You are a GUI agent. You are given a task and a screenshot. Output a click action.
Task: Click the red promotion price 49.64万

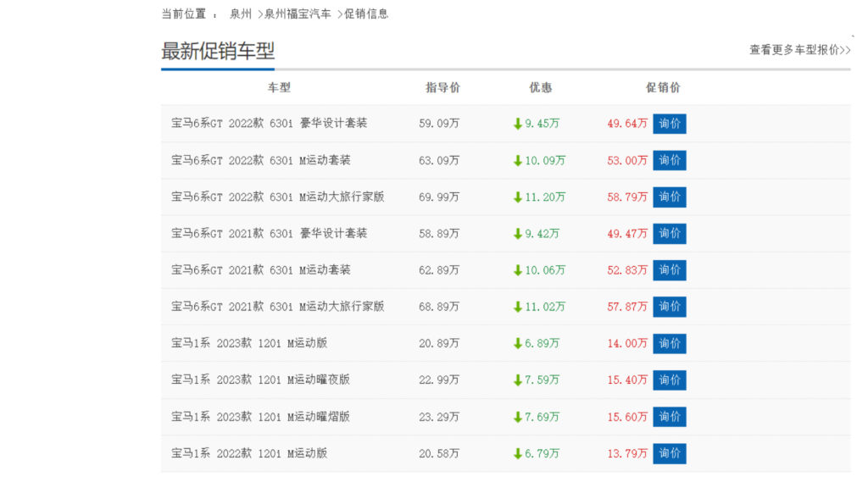tap(627, 124)
